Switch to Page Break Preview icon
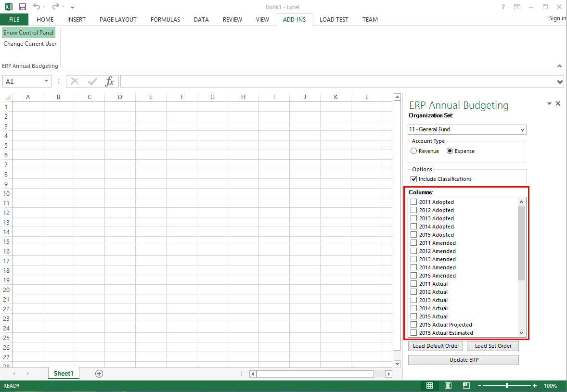The width and height of the screenshot is (567, 392). [x=466, y=386]
